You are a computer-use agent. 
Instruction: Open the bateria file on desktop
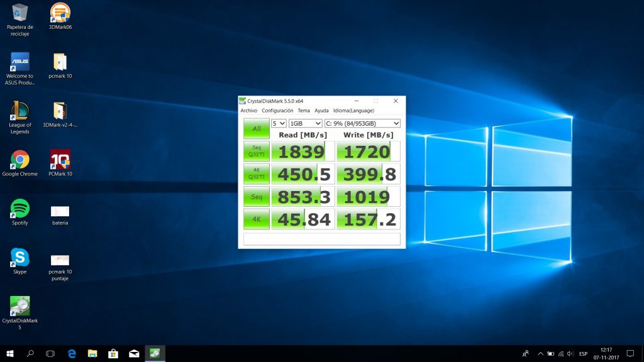tap(60, 212)
